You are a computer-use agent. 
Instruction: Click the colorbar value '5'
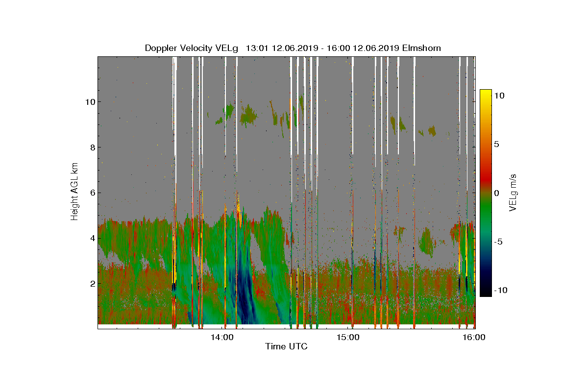click(x=496, y=145)
